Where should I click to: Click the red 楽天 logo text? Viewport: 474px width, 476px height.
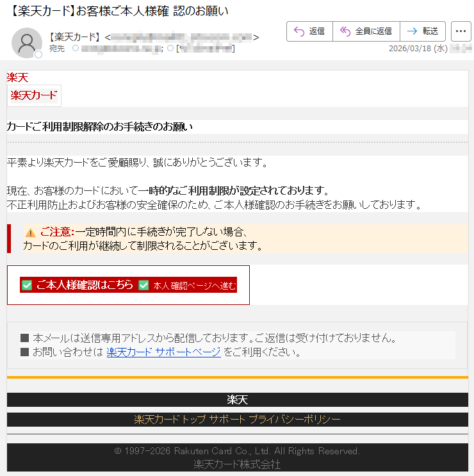click(17, 78)
